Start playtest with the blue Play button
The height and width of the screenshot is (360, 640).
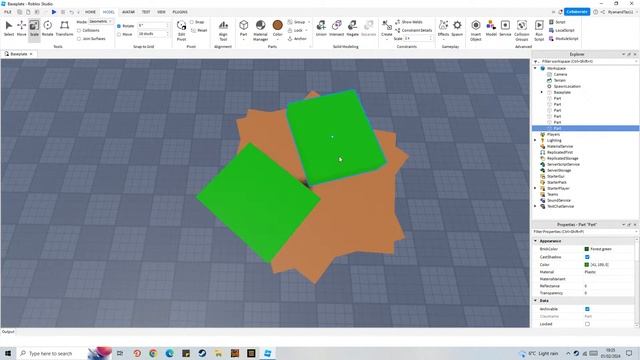(54, 12)
